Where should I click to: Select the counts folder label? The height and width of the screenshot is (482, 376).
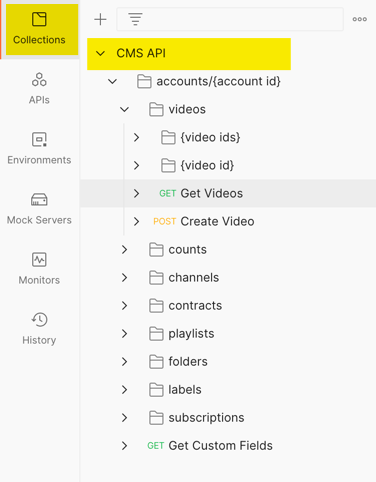click(188, 250)
